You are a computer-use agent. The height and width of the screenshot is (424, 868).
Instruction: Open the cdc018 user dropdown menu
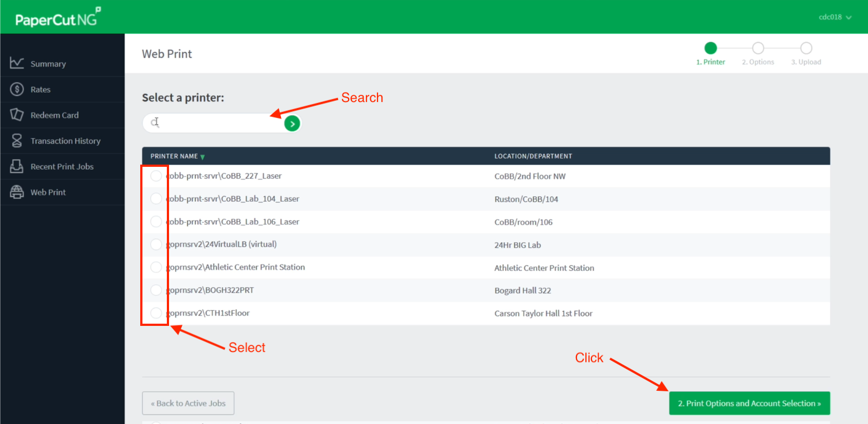(835, 17)
